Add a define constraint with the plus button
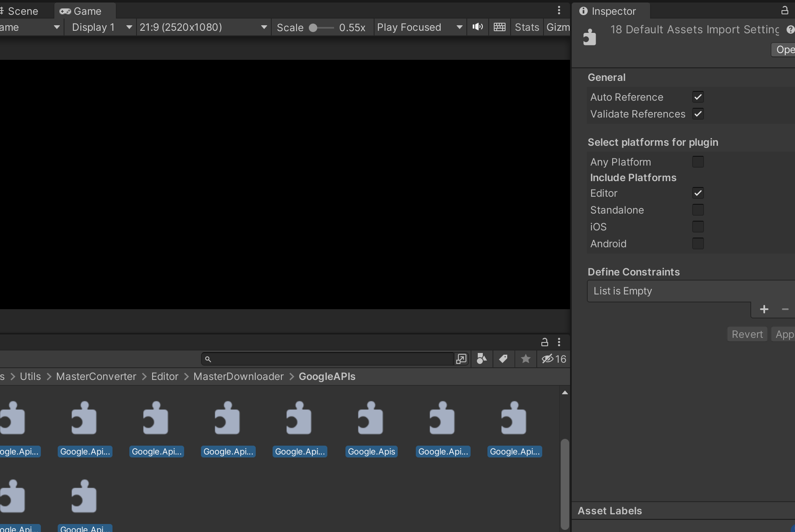Screen dimensions: 795x532 point(764,310)
